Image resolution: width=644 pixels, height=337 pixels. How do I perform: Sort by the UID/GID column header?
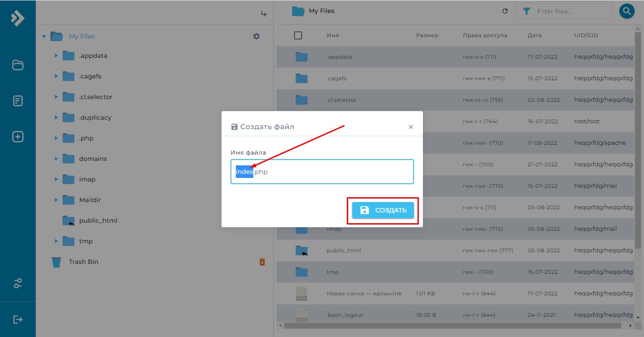(586, 35)
